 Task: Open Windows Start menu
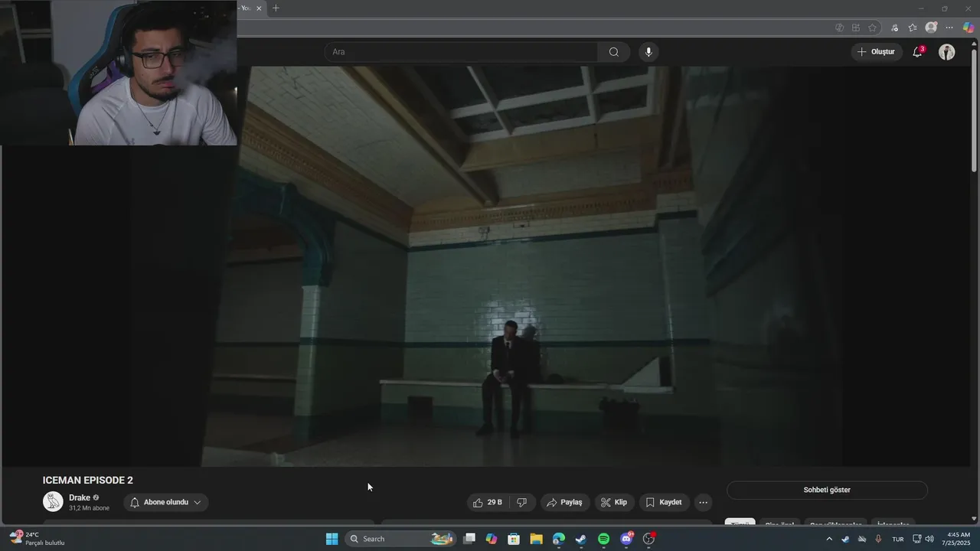click(332, 539)
